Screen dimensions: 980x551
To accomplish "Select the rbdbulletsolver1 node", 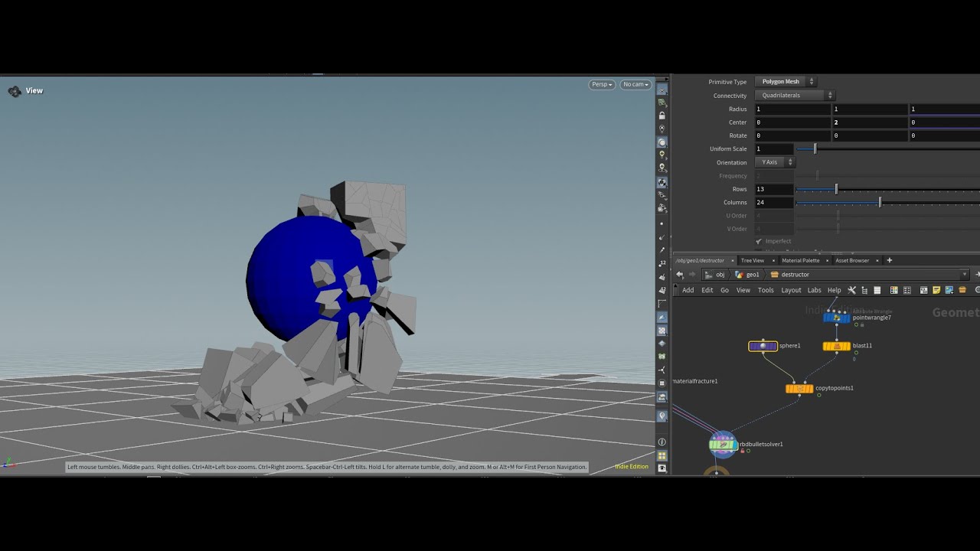I will coord(723,444).
